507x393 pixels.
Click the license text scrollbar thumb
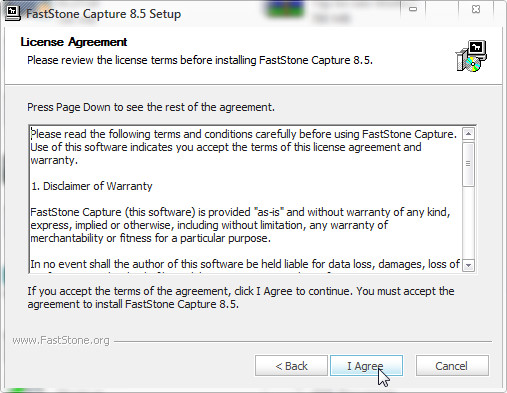tap(468, 164)
